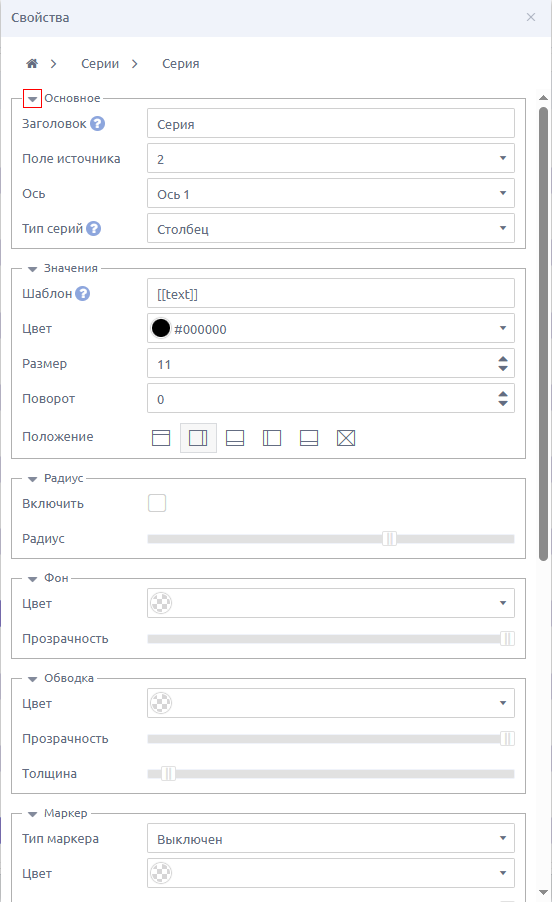The width and height of the screenshot is (552, 902).
Task: Open the #000000 color picker in Значения
Action: tap(331, 328)
